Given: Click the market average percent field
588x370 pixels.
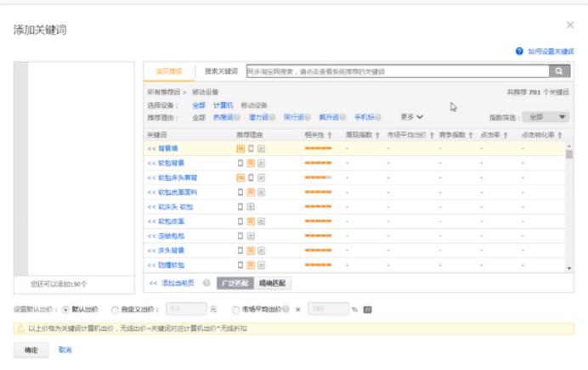Looking at the screenshot, I should (x=328, y=309).
